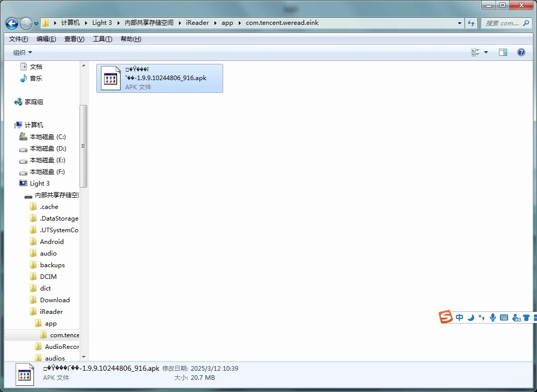This screenshot has height=392, width=537.
Task: Select the iReader folder in tree
Action: click(46, 311)
